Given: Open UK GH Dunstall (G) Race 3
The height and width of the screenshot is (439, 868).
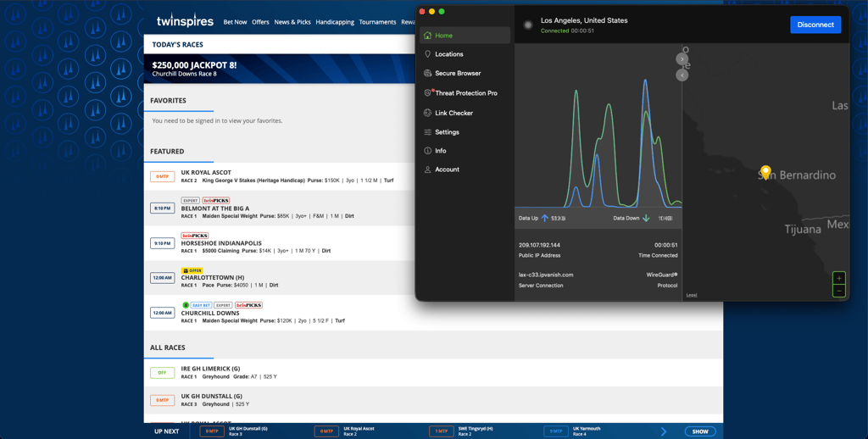Looking at the screenshot, I should 433,400.
